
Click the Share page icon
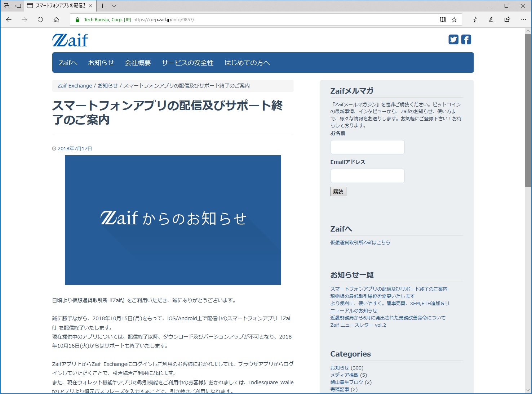(507, 20)
